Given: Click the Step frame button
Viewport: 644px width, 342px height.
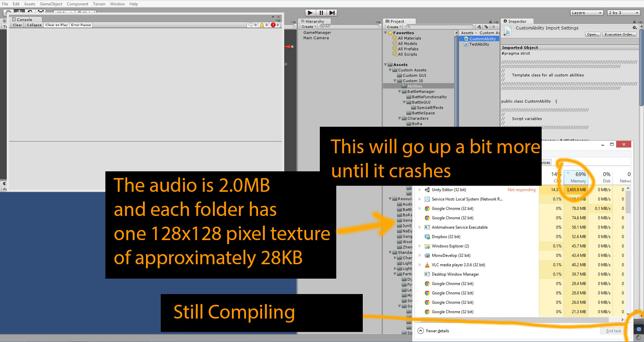Looking at the screenshot, I should pos(332,13).
